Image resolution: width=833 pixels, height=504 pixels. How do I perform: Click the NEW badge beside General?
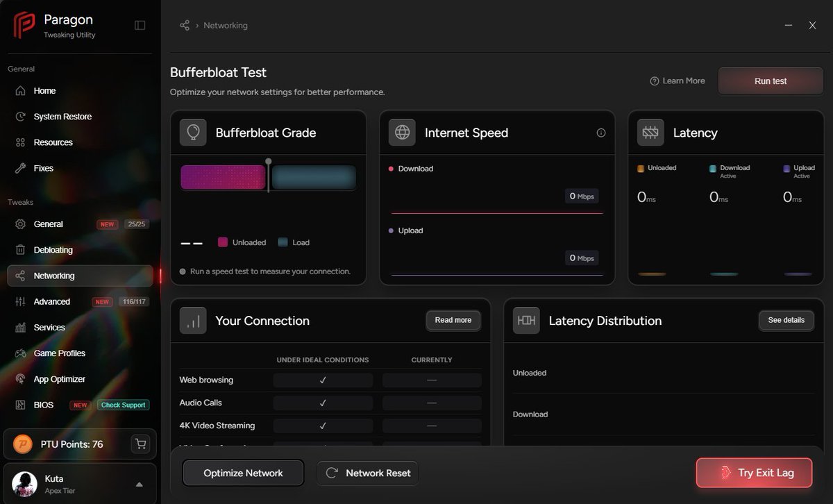click(x=108, y=224)
